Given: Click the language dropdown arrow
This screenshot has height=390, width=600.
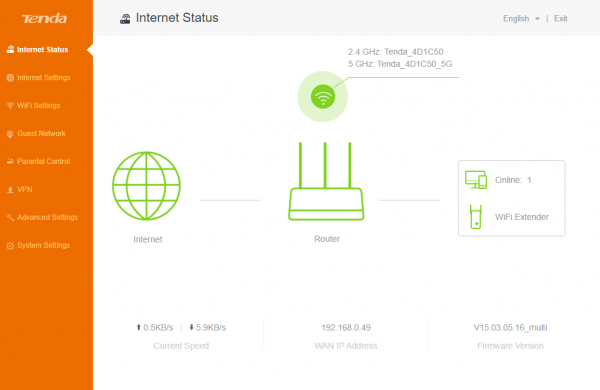Looking at the screenshot, I should tap(537, 19).
